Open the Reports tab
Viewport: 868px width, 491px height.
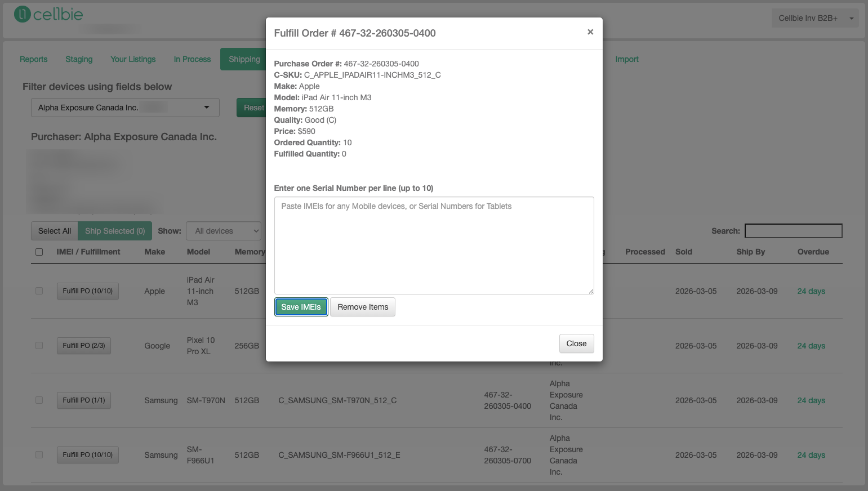coord(34,59)
